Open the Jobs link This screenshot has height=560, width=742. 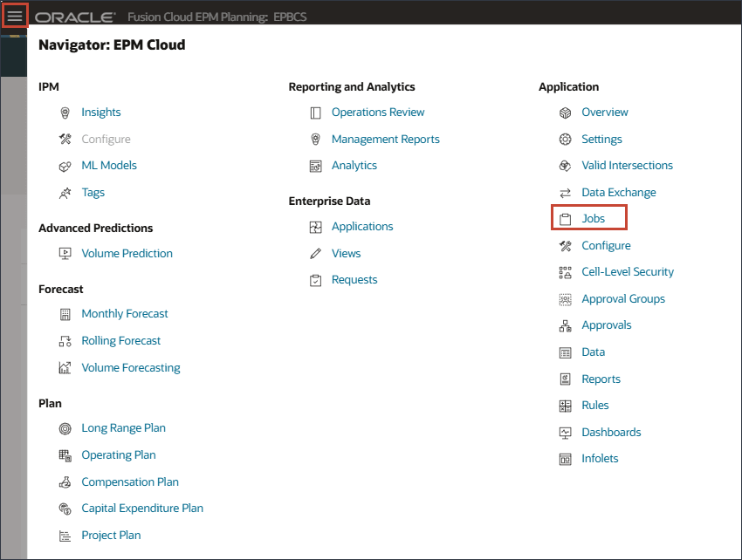(593, 219)
